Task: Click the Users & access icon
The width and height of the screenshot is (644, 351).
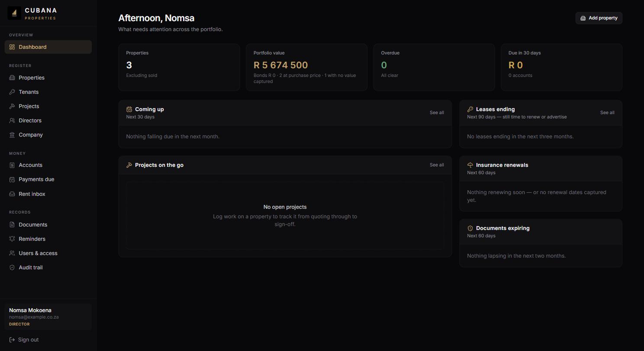Action: click(12, 253)
